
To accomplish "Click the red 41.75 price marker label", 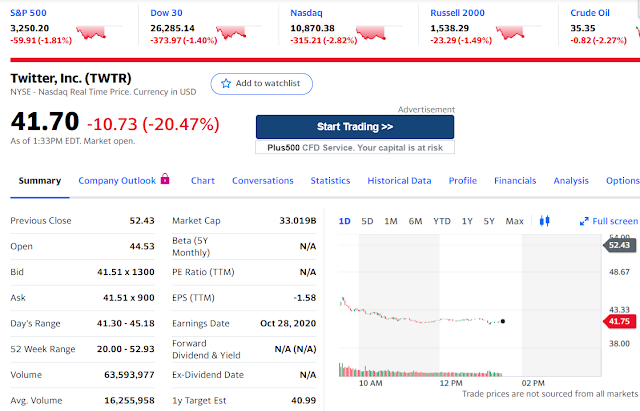I will coord(619,321).
